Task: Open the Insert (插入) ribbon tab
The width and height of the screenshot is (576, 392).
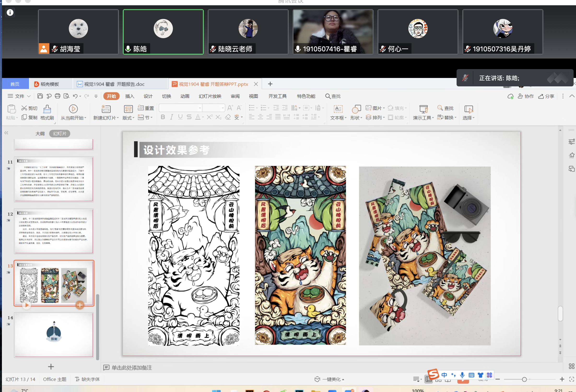Action: click(130, 96)
